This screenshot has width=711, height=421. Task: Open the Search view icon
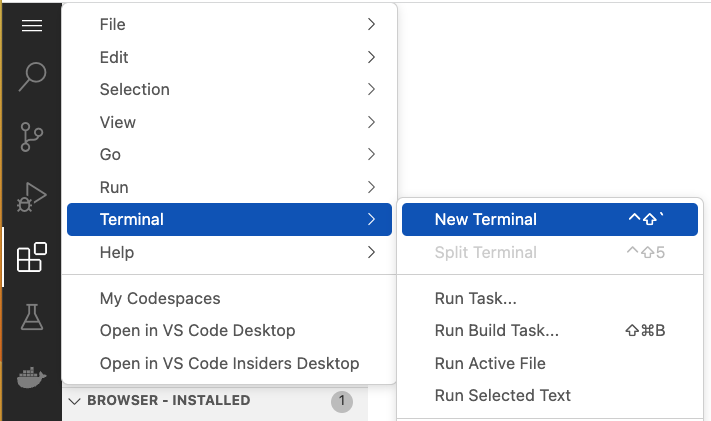pyautogui.click(x=32, y=77)
